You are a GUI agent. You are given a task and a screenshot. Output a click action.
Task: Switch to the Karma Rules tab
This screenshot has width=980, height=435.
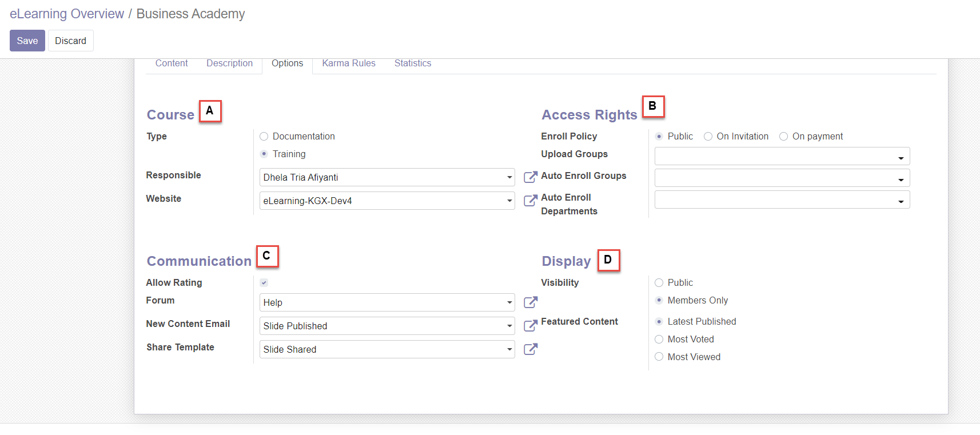(349, 63)
